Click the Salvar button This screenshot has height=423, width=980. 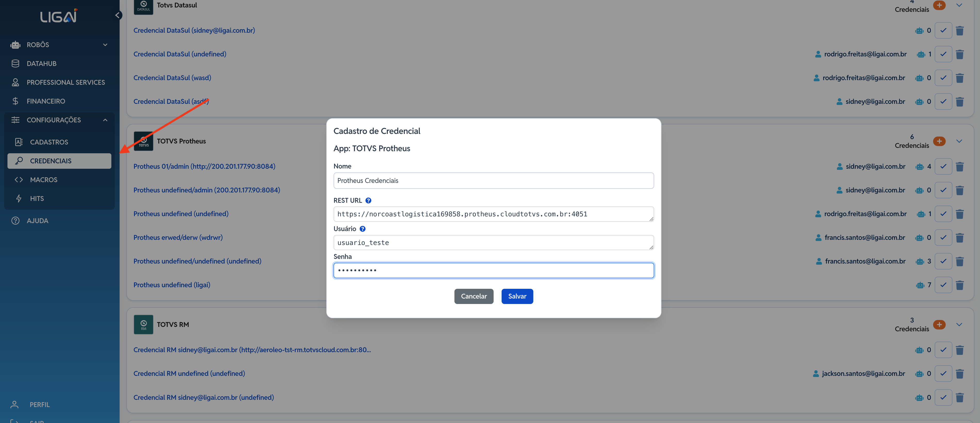tap(517, 296)
